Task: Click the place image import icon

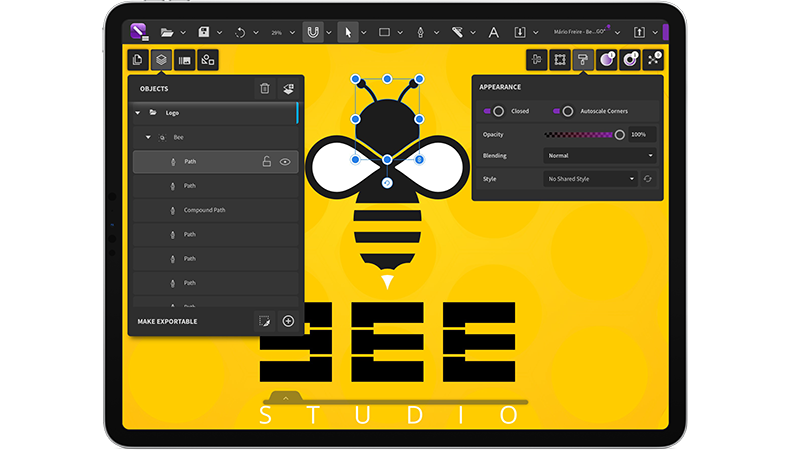Action: point(519,32)
